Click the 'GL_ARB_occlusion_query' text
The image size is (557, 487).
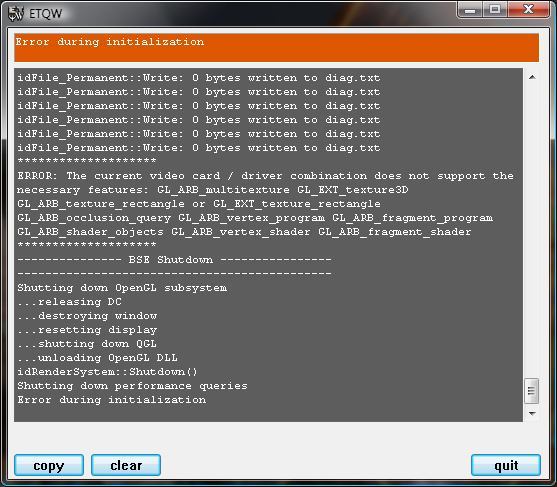point(94,218)
